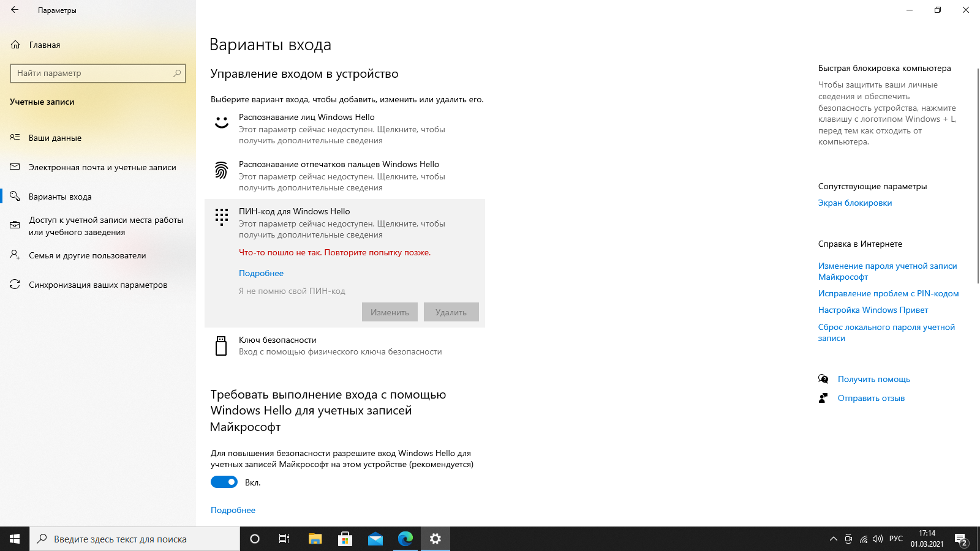The height and width of the screenshot is (551, 980).
Task: Click the safely remove hardware tray icon
Action: 848,539
